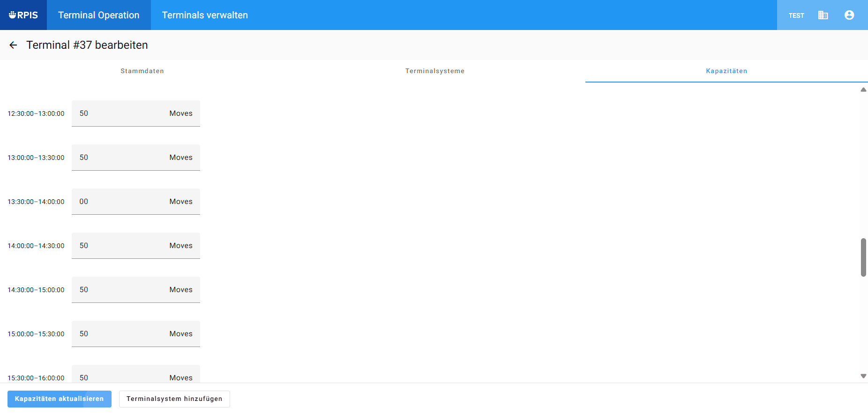Viewport: 868px width, 415px height.
Task: Switch to the Stammdaten tab
Action: pos(142,71)
